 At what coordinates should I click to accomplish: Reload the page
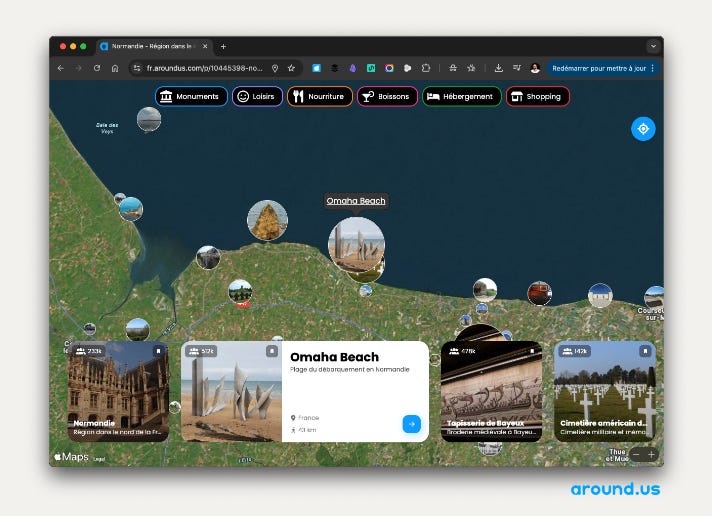(x=97, y=68)
